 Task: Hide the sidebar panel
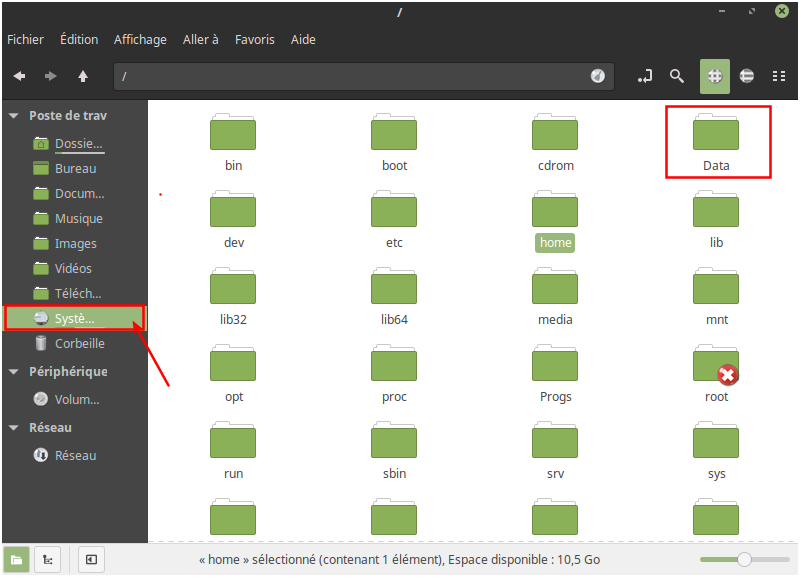click(x=91, y=560)
